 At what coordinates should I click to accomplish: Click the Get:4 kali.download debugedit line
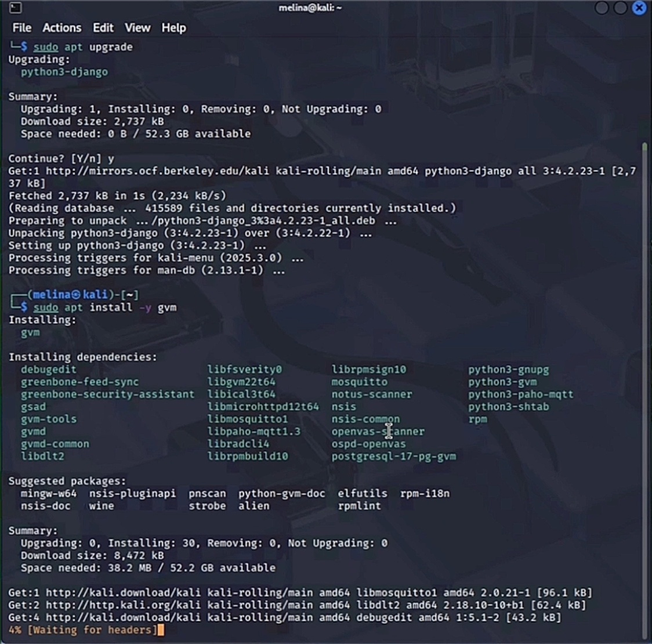click(x=285, y=617)
